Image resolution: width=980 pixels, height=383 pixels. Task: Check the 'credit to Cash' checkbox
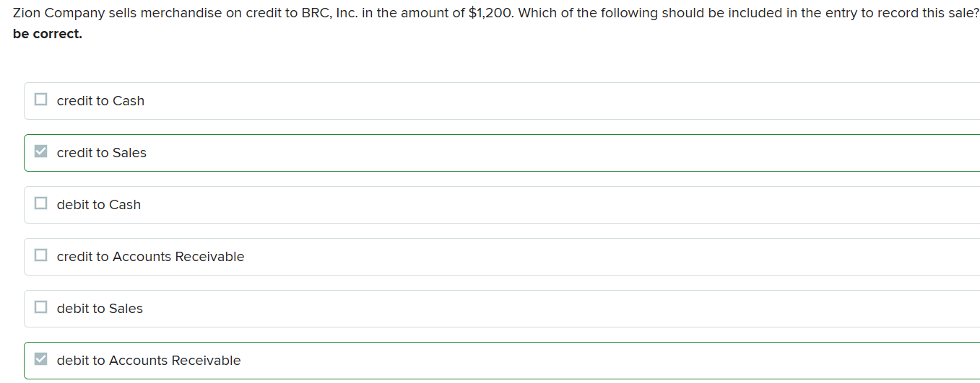pyautogui.click(x=41, y=100)
